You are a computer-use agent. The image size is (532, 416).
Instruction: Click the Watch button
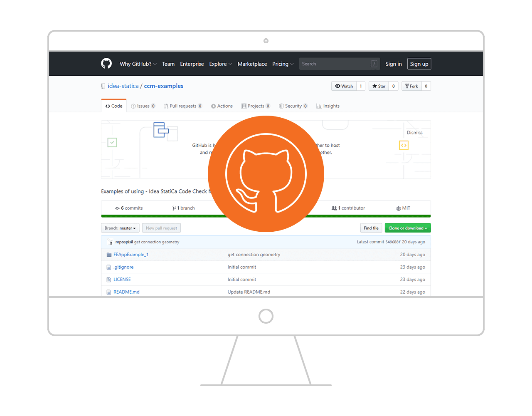point(344,86)
